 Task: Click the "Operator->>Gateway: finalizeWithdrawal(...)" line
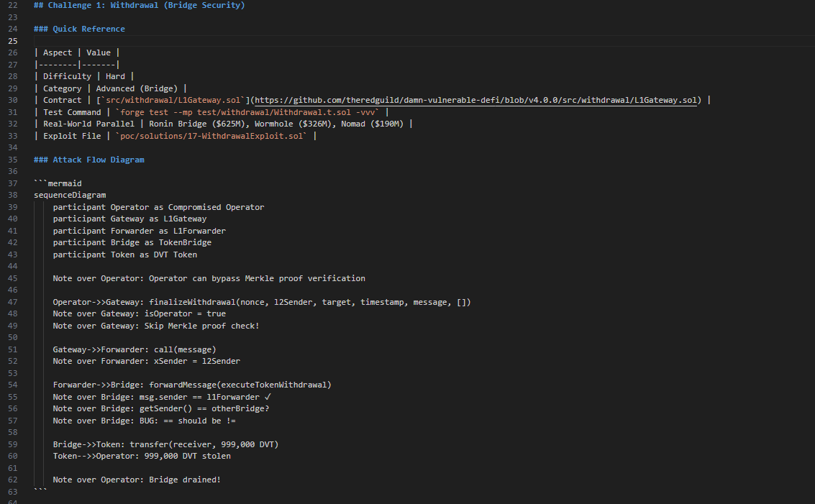pyautogui.click(x=262, y=303)
